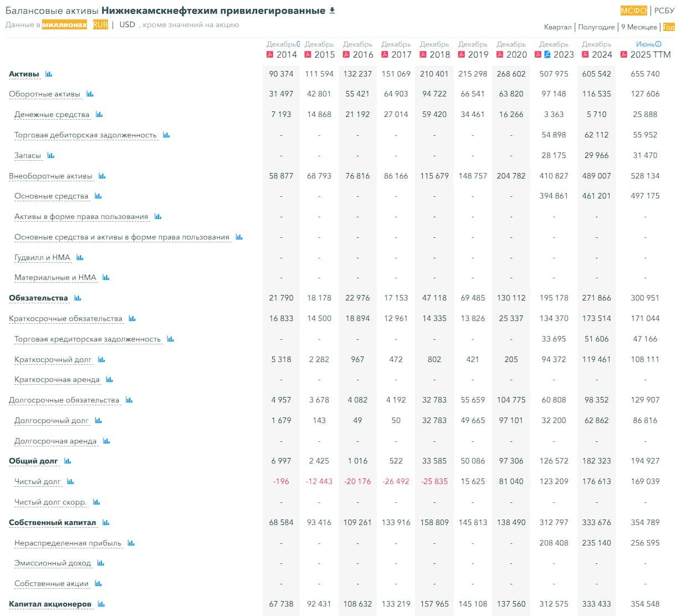The height and width of the screenshot is (616, 681).
Task: Choose the 9 Месяцев period tab
Action: click(x=639, y=27)
